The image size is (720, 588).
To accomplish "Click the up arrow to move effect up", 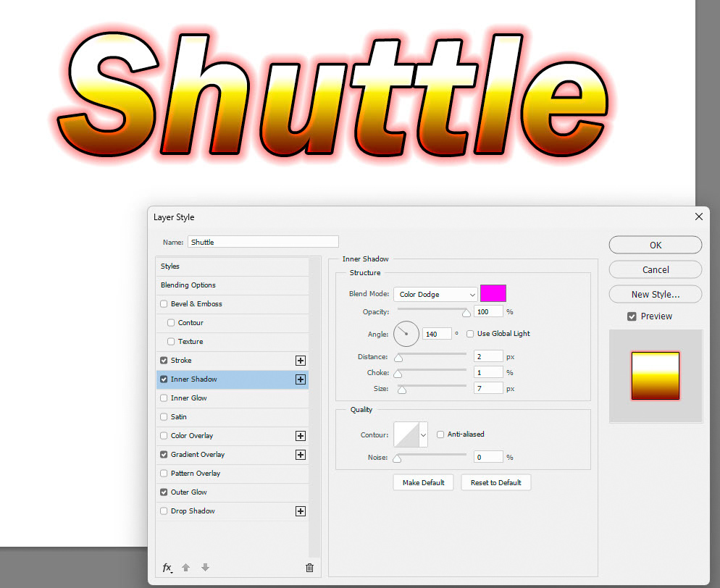I will (186, 568).
